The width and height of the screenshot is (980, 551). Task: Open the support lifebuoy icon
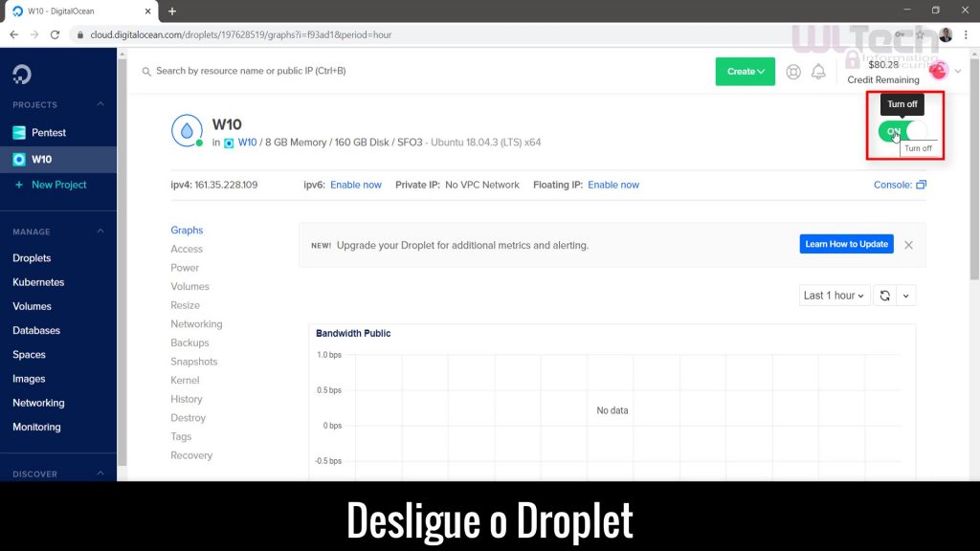pos(793,72)
